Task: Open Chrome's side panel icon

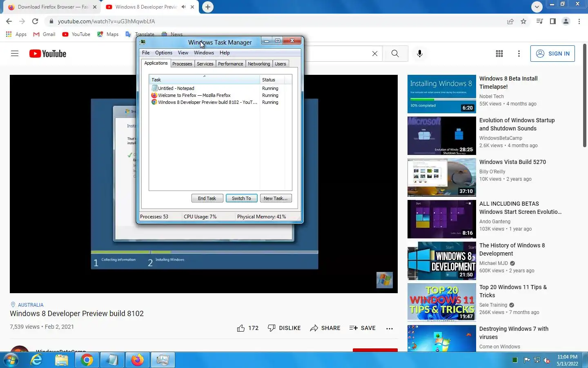Action: (552, 21)
